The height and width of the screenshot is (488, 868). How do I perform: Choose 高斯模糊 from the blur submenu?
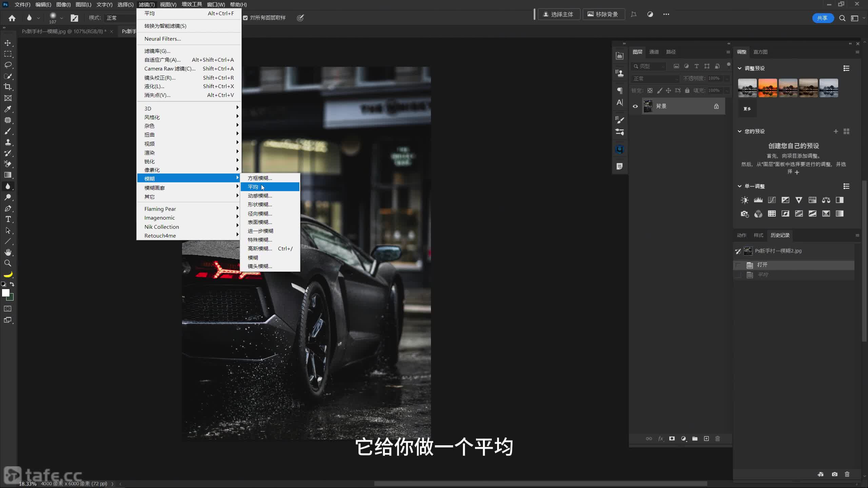(x=260, y=249)
